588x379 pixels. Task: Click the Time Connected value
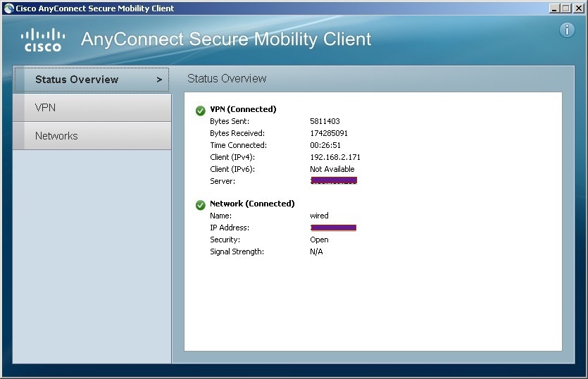325,145
